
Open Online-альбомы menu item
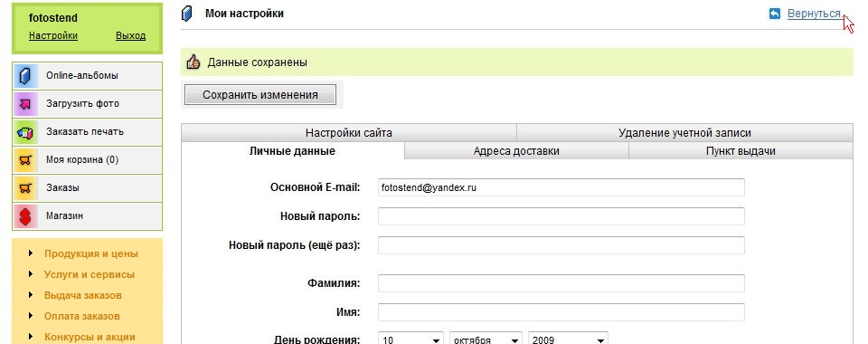click(87, 76)
